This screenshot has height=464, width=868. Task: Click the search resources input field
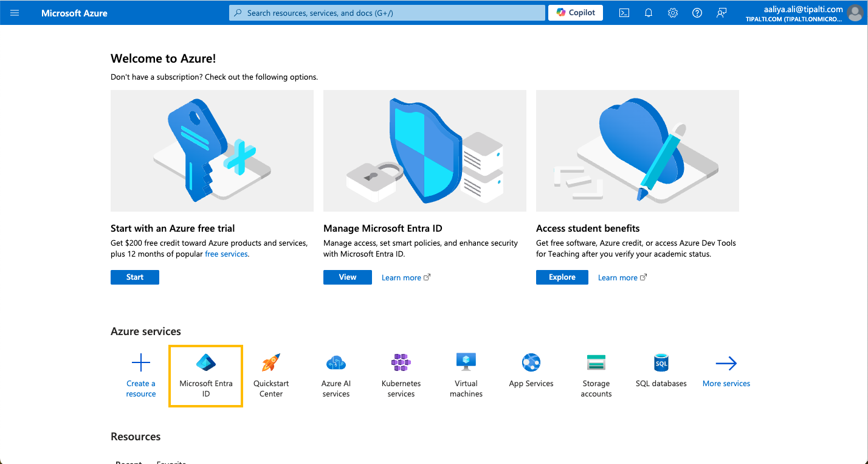(x=387, y=12)
